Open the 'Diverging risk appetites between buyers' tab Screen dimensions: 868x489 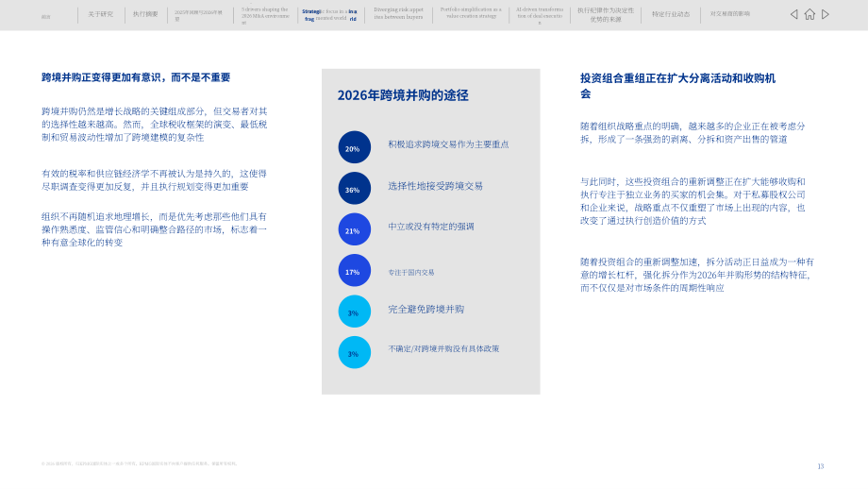tap(398, 13)
